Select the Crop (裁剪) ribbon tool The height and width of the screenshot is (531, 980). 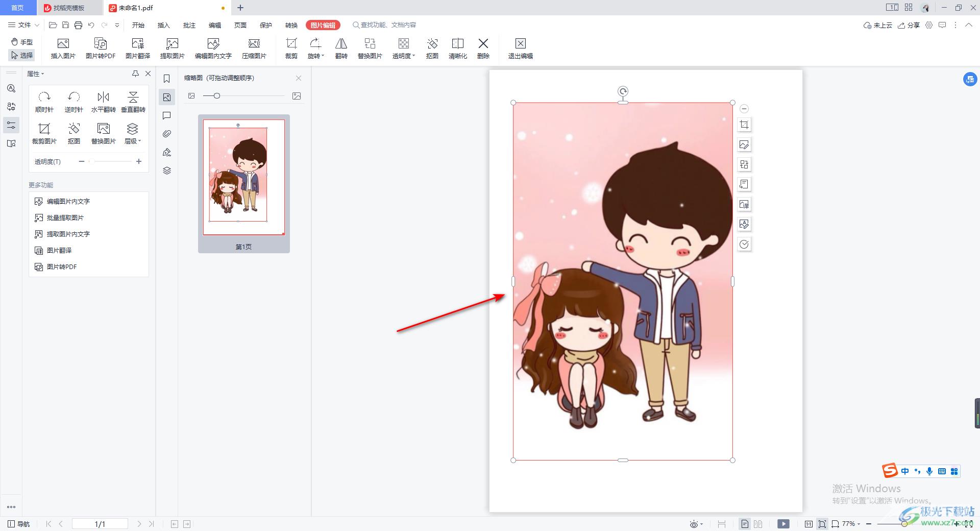291,49
